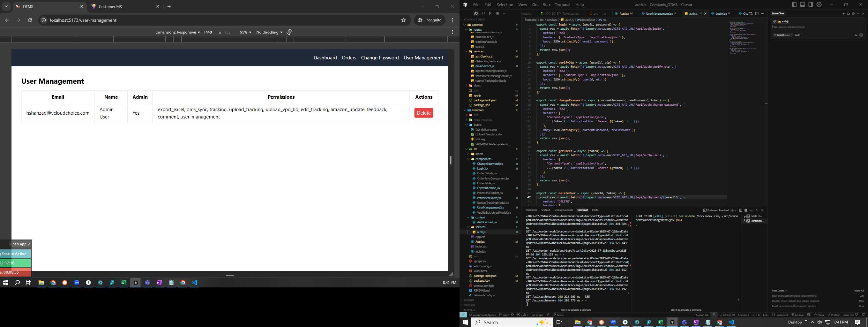Open Chrome three-dot menu

453,20
